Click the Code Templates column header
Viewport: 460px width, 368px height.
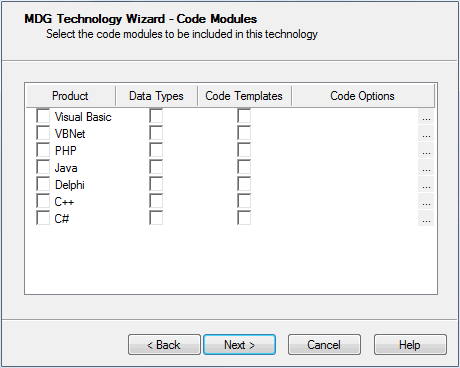tap(244, 96)
